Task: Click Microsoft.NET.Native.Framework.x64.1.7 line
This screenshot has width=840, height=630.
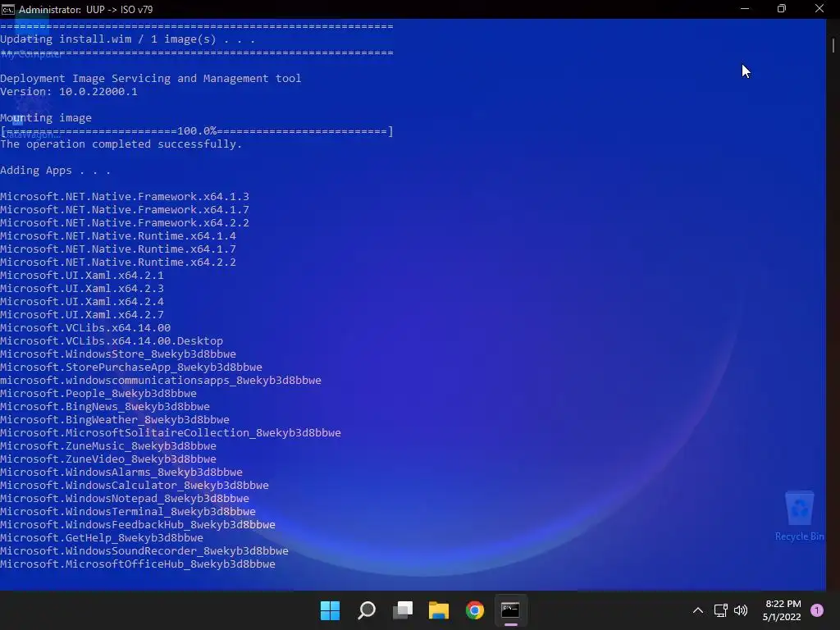Action: pyautogui.click(x=125, y=209)
